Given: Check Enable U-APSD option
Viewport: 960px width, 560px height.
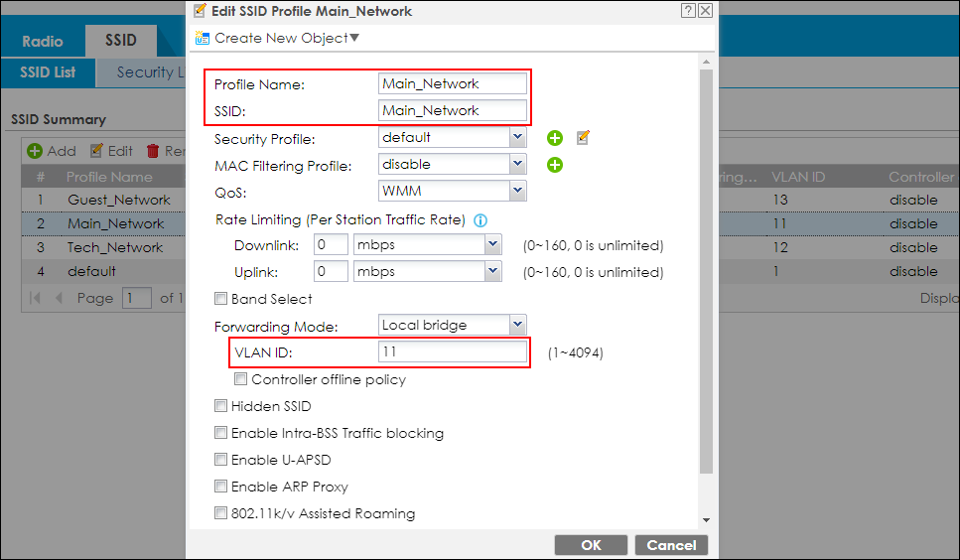Looking at the screenshot, I should [220, 459].
